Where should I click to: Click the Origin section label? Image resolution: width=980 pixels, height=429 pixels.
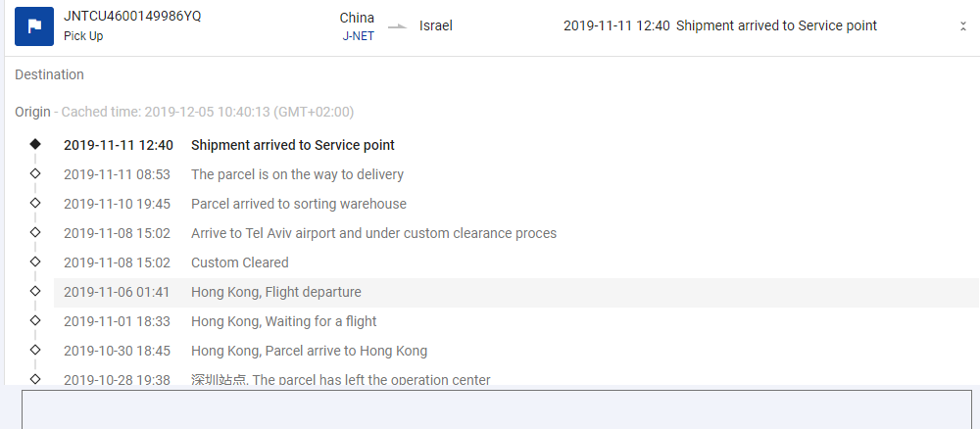(32, 112)
